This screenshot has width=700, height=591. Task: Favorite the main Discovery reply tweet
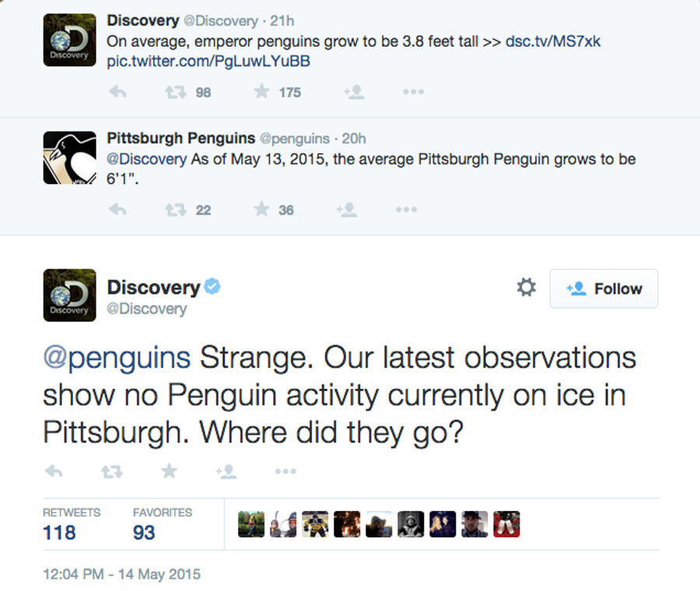point(170,471)
